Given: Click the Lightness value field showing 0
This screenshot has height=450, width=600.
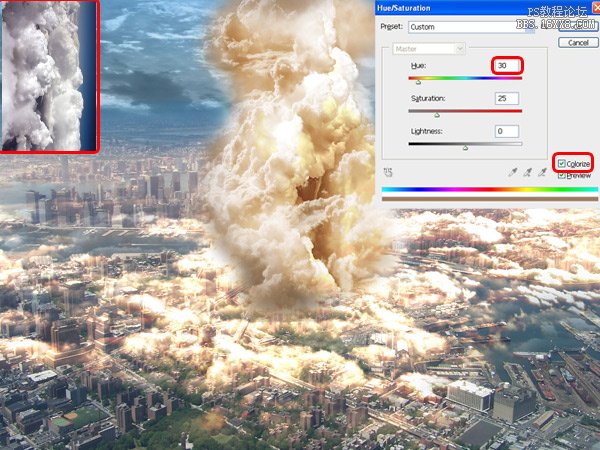Looking at the screenshot, I should [507, 131].
